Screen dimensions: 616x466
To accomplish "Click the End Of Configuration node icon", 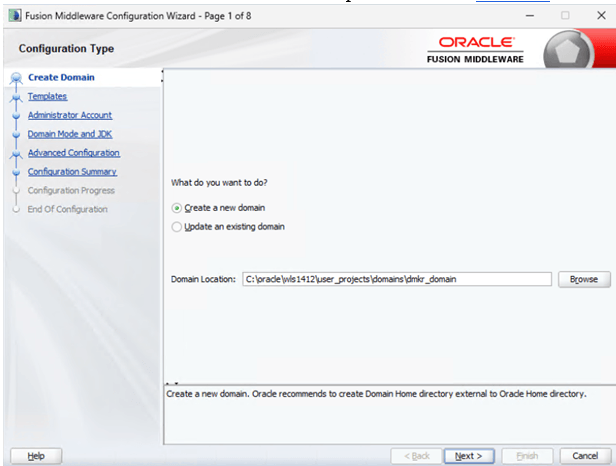I will [16, 209].
